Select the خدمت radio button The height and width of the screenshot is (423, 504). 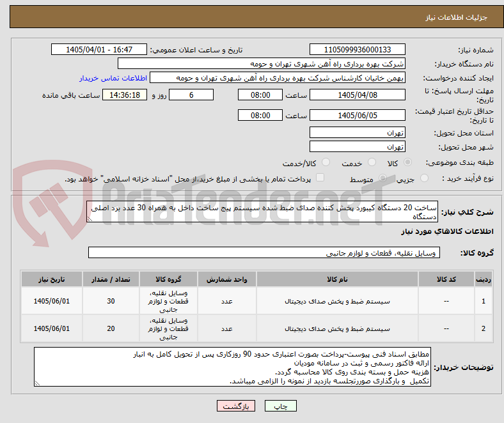pos(372,162)
